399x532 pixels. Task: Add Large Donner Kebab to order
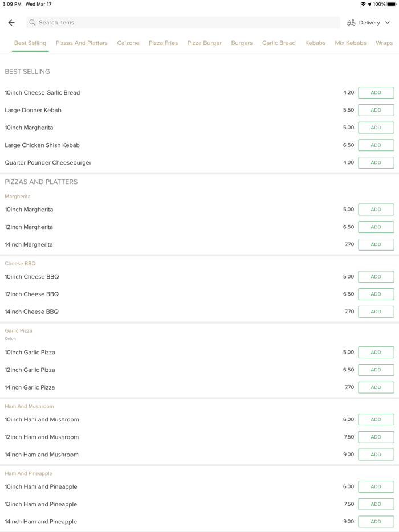point(376,111)
